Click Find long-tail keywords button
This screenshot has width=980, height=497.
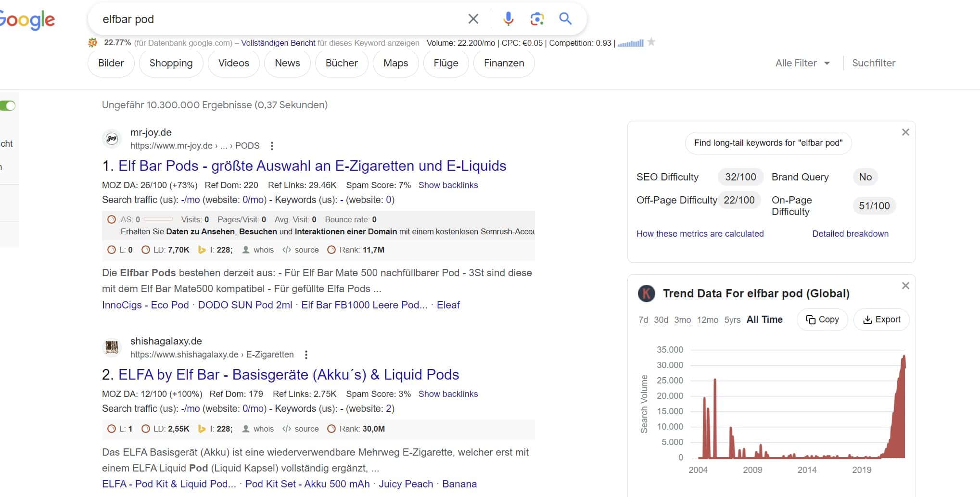(768, 143)
